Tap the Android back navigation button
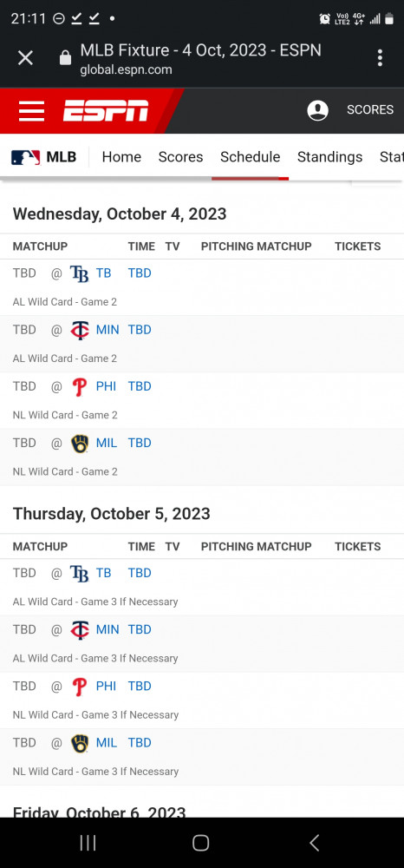The width and height of the screenshot is (404, 868). pos(314,843)
